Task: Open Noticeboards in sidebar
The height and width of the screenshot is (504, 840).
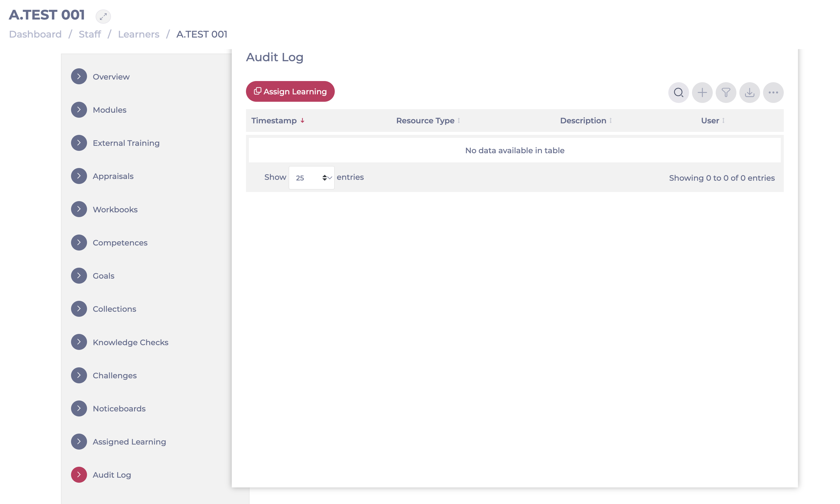Action: (x=119, y=408)
